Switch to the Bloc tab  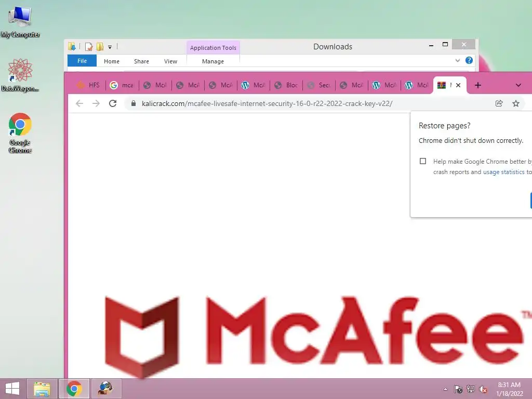286,85
